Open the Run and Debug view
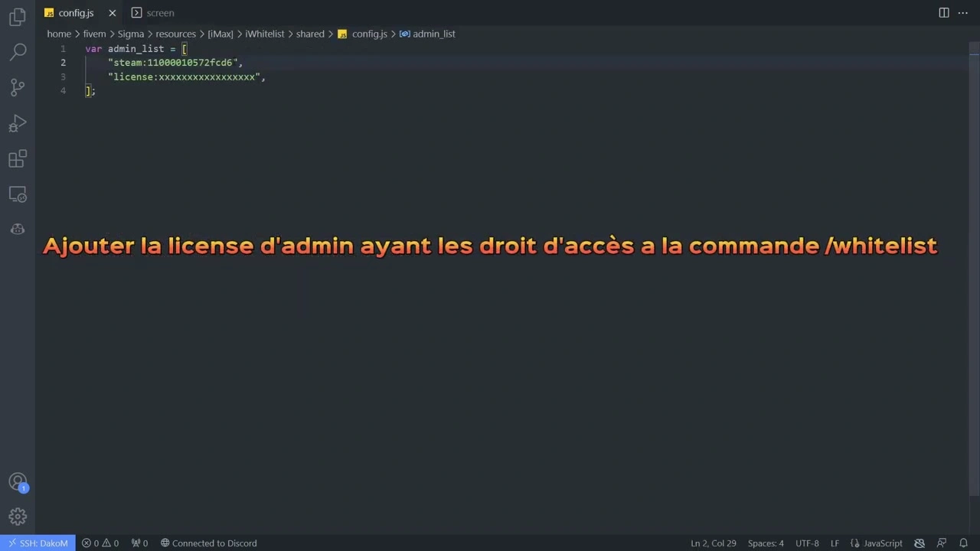 pyautogui.click(x=17, y=122)
